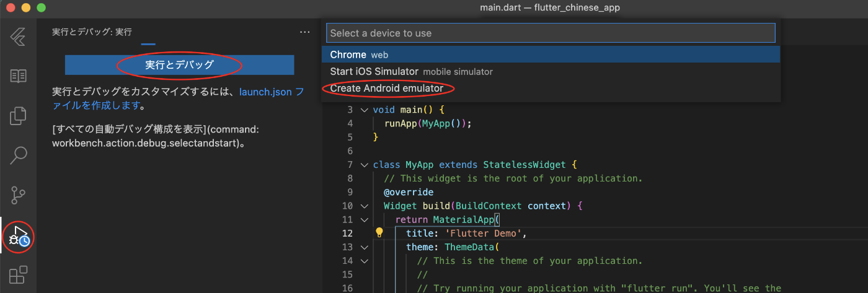Image resolution: width=868 pixels, height=293 pixels.
Task: Collapse the theme: ThemeData fold arrow
Action: tap(364, 247)
